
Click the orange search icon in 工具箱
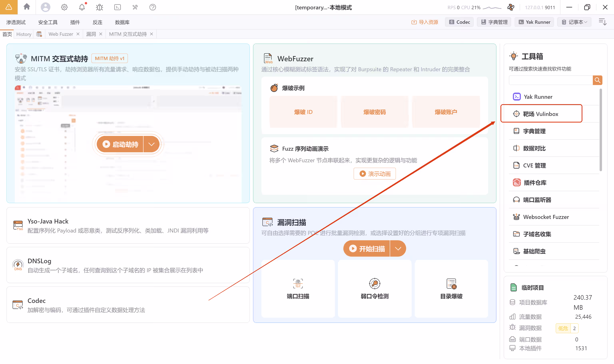pyautogui.click(x=597, y=80)
